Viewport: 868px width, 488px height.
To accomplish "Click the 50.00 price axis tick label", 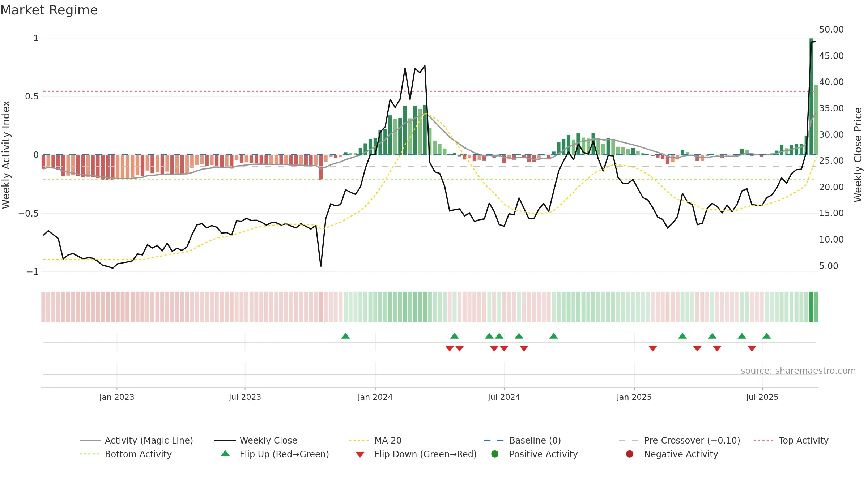I will pyautogui.click(x=831, y=30).
